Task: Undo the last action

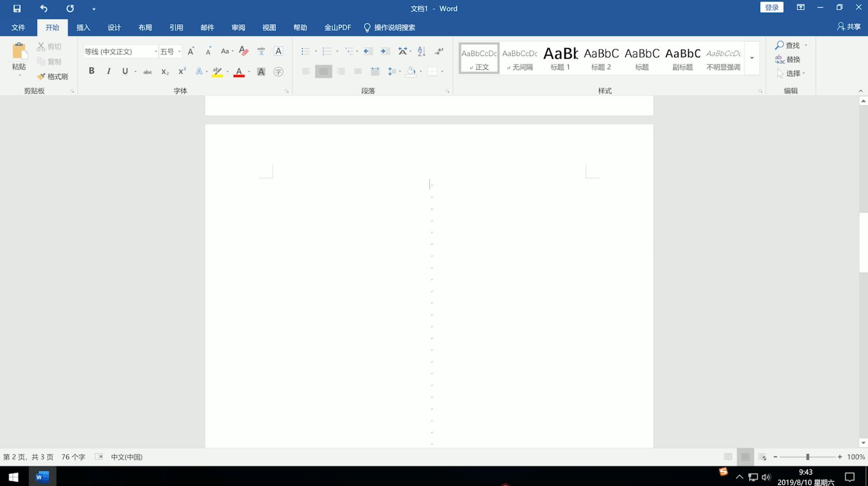Action: (x=44, y=8)
